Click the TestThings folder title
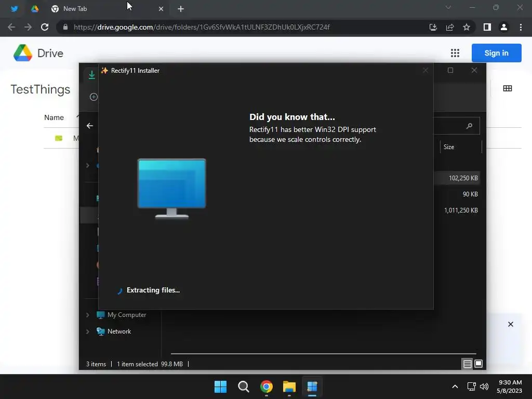 [x=41, y=89]
